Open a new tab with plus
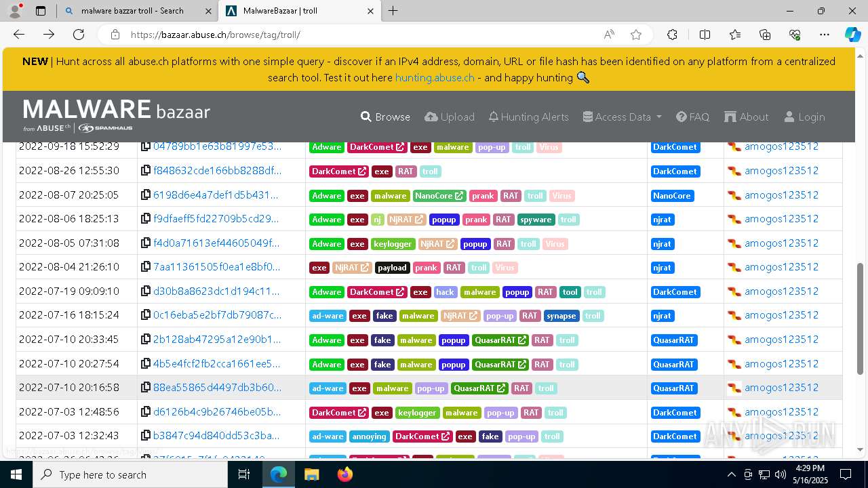 click(393, 11)
